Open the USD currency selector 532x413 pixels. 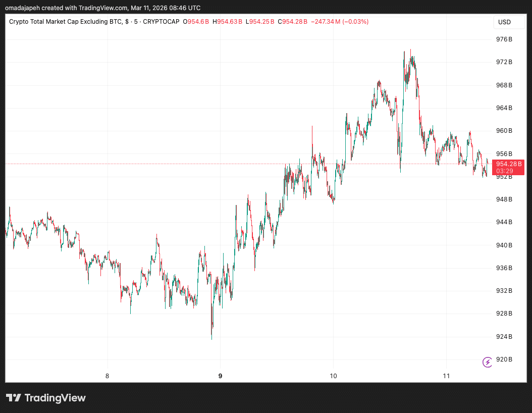click(x=509, y=22)
